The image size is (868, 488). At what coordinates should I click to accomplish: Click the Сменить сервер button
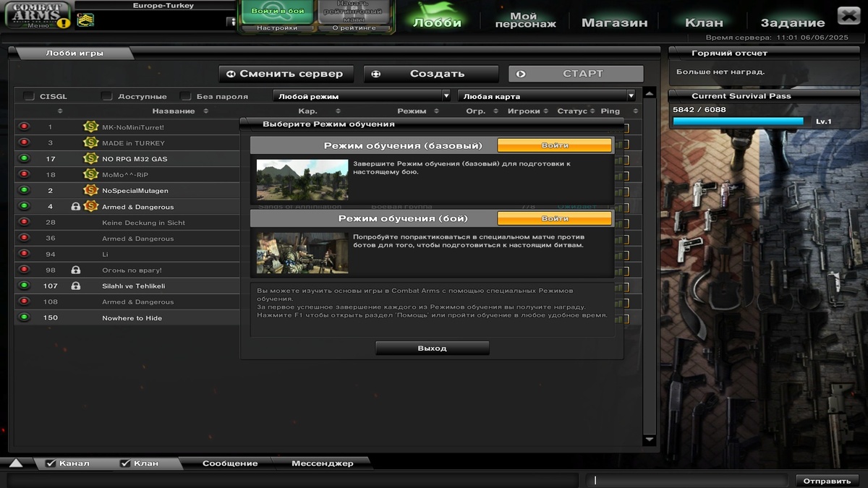286,74
